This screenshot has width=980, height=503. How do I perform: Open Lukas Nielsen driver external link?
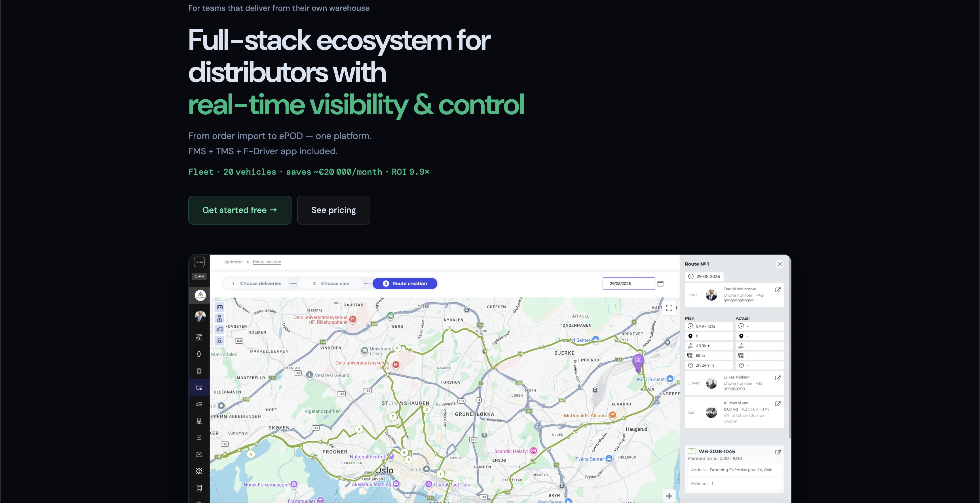778,378
